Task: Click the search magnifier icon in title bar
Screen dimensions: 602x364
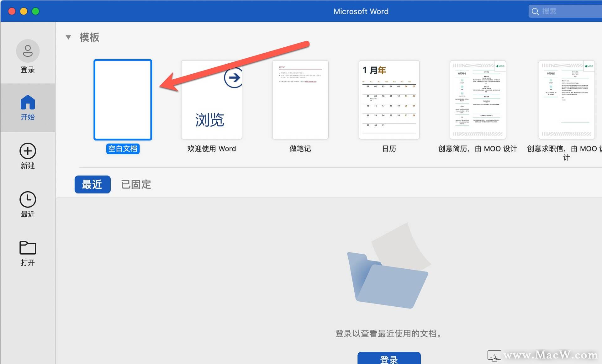Action: point(536,12)
